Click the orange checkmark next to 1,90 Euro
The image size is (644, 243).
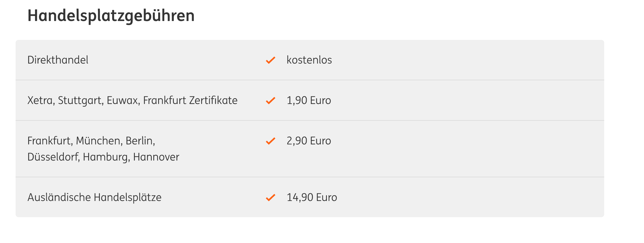(x=270, y=100)
